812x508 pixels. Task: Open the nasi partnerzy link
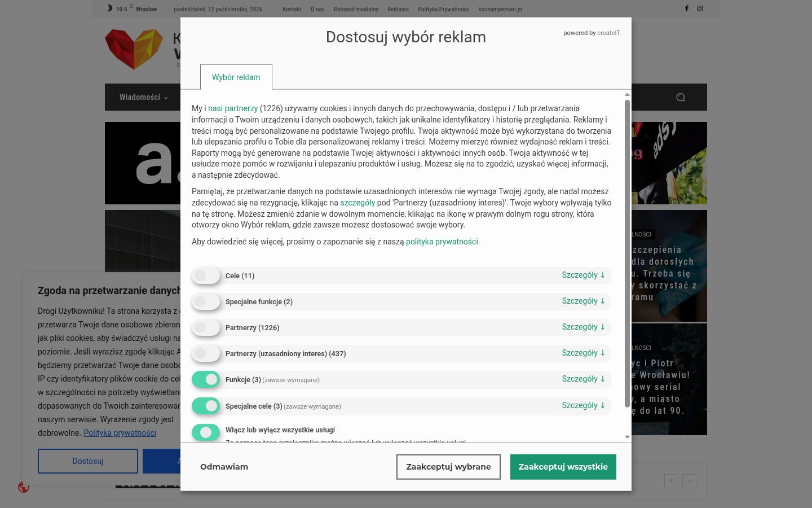(x=233, y=108)
